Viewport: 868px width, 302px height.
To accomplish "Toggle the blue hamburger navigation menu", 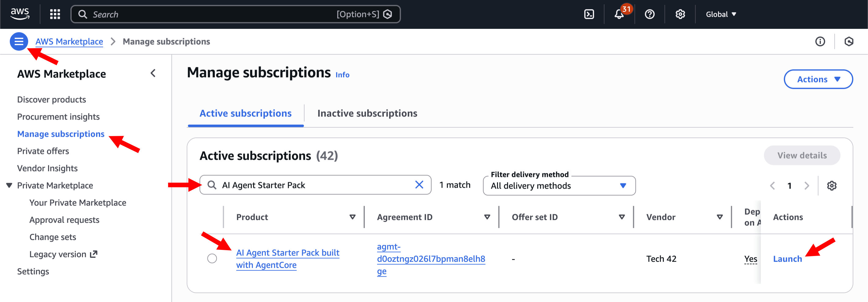I will pos(19,41).
